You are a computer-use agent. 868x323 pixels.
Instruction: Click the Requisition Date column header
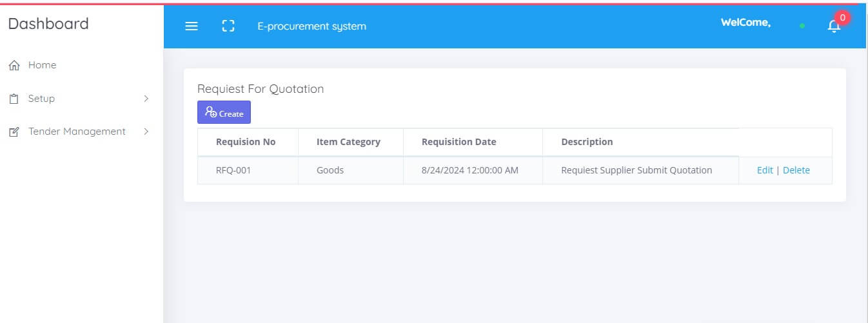[x=459, y=142]
